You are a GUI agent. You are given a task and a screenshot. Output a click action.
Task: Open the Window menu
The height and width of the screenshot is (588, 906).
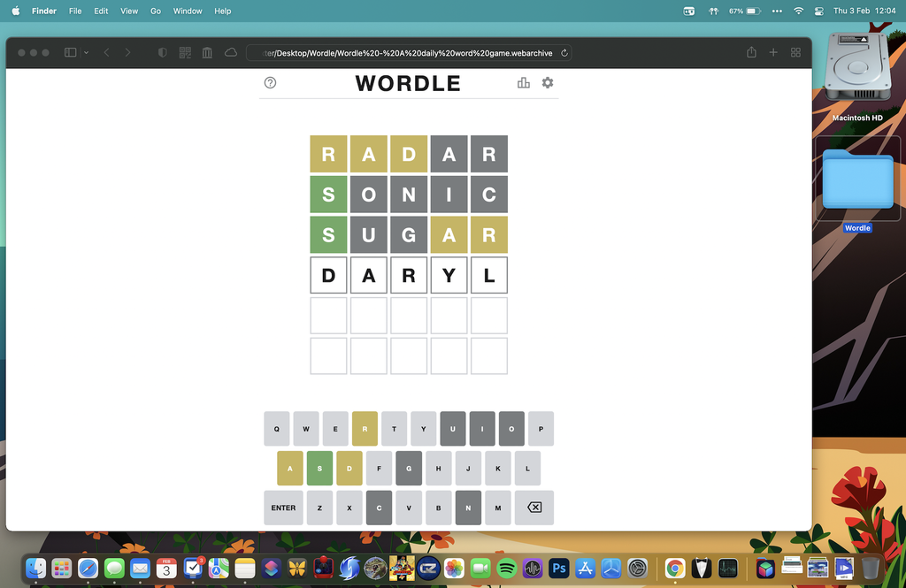coord(188,11)
